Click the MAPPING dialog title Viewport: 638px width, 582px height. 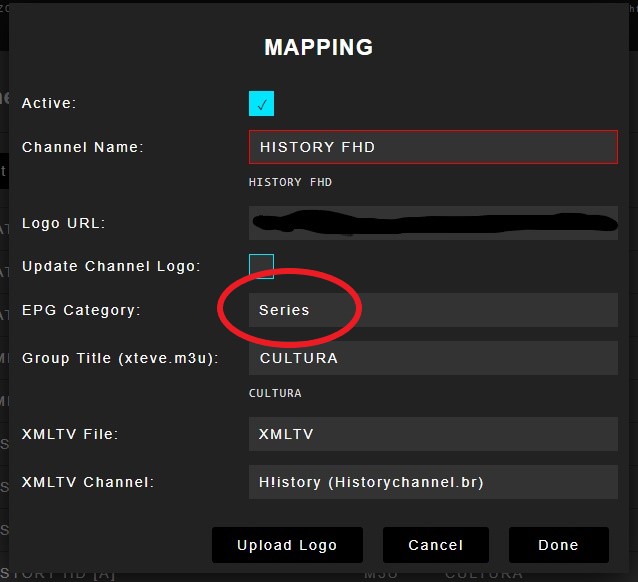click(x=319, y=47)
